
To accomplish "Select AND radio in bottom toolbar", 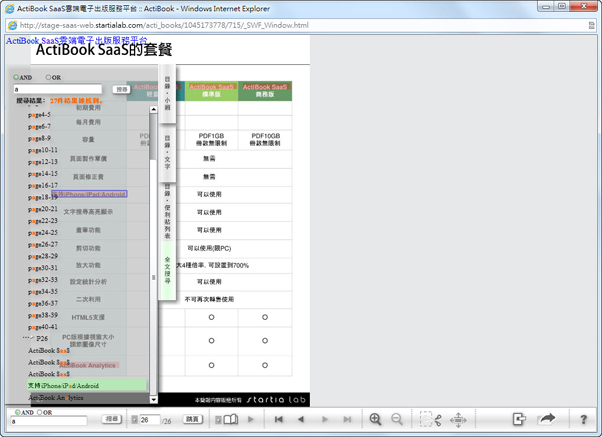I will point(18,412).
